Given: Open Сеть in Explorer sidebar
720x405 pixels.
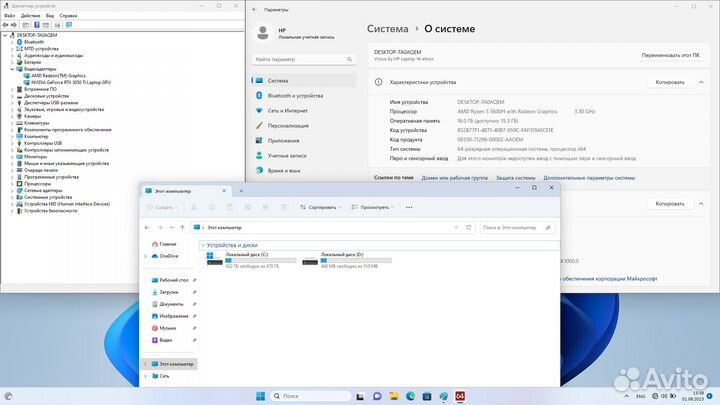Looking at the screenshot, I should (x=163, y=376).
